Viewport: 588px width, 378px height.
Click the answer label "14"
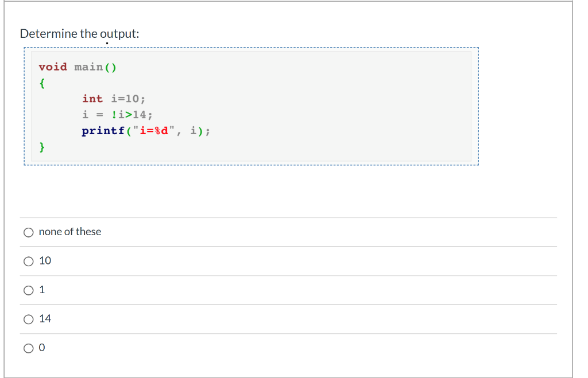[x=45, y=318]
